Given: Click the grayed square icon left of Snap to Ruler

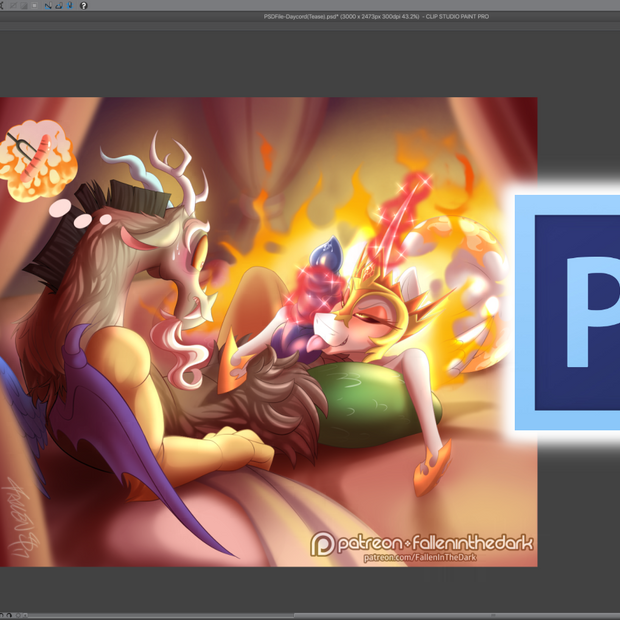Looking at the screenshot, I should point(34,6).
